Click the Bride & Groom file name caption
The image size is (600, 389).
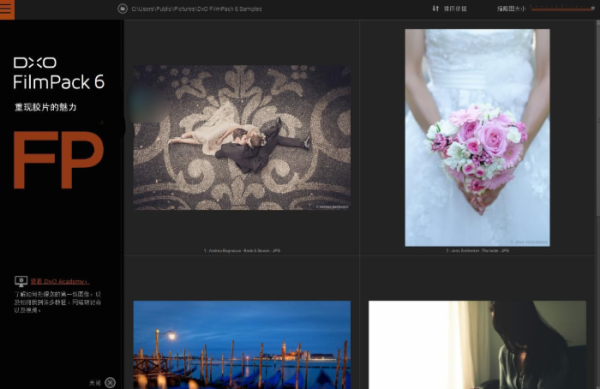[x=242, y=251]
